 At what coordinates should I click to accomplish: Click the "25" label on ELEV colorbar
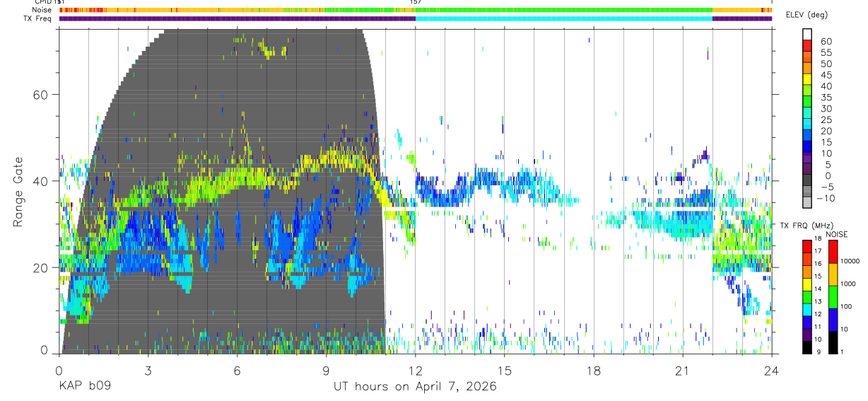click(x=826, y=120)
